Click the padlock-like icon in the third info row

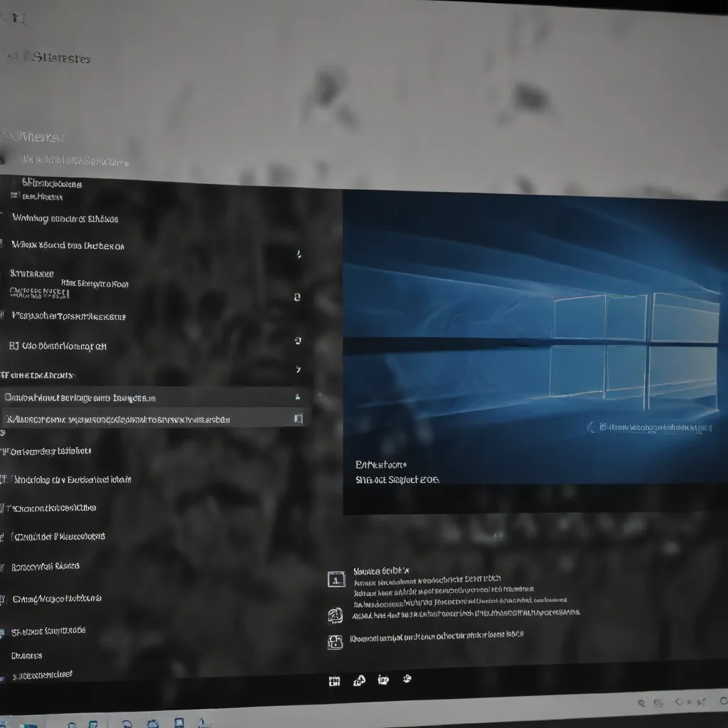pyautogui.click(x=335, y=642)
